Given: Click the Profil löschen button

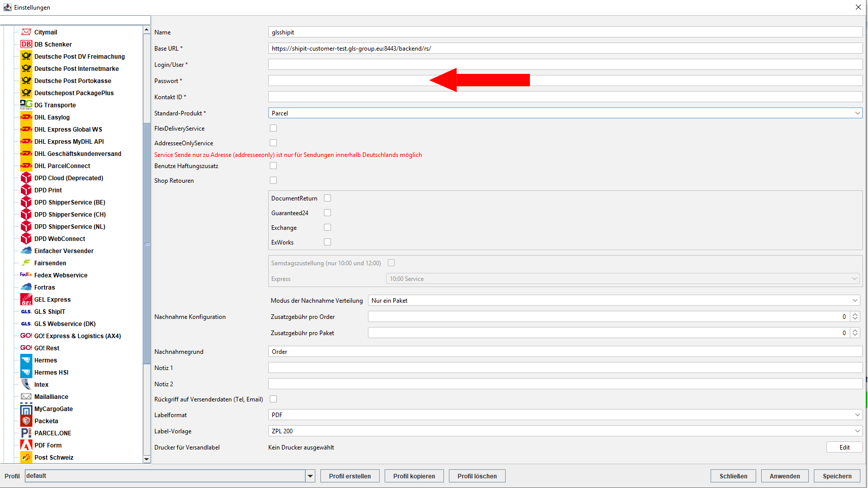Looking at the screenshot, I should 477,476.
